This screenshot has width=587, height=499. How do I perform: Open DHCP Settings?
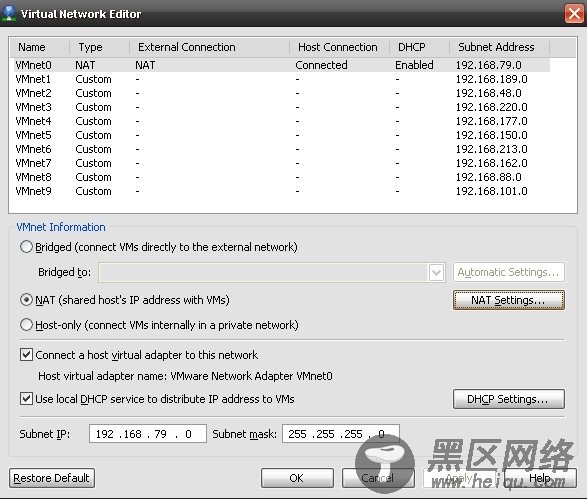click(508, 399)
